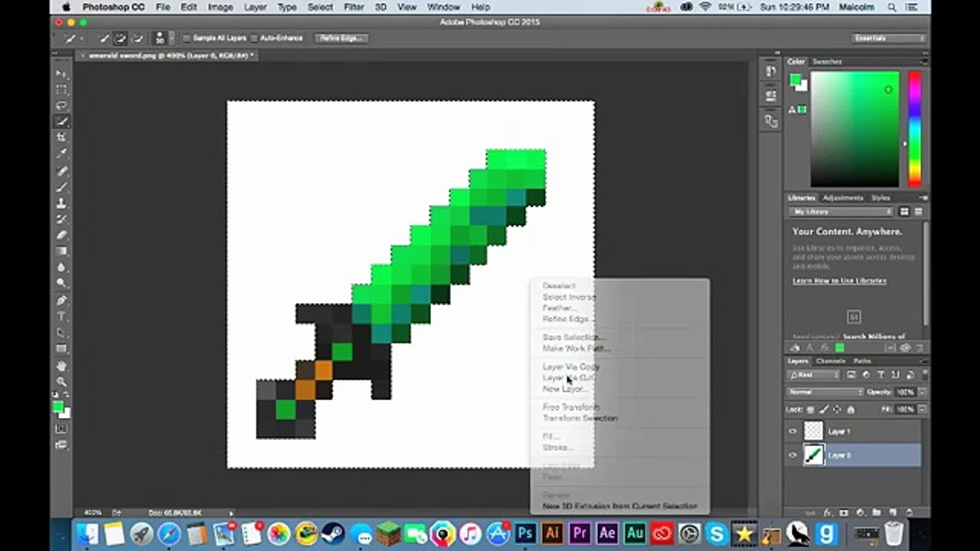This screenshot has height=551, width=980.
Task: Select the Rectangle shape tool
Action: pyautogui.click(x=62, y=349)
